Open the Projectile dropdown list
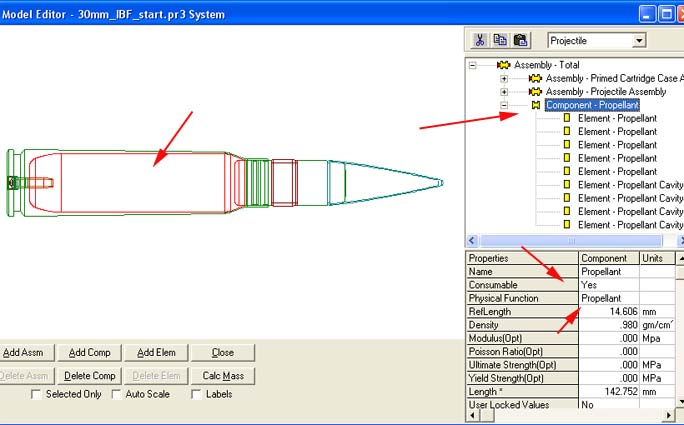 point(638,41)
